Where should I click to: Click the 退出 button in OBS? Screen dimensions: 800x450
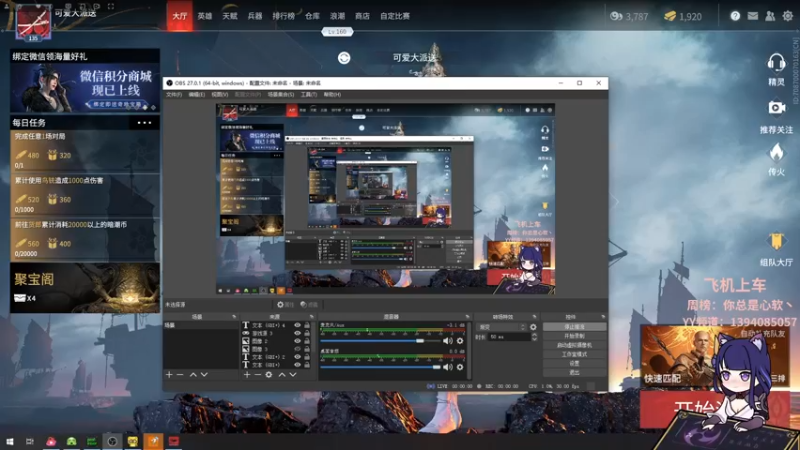[x=574, y=372]
